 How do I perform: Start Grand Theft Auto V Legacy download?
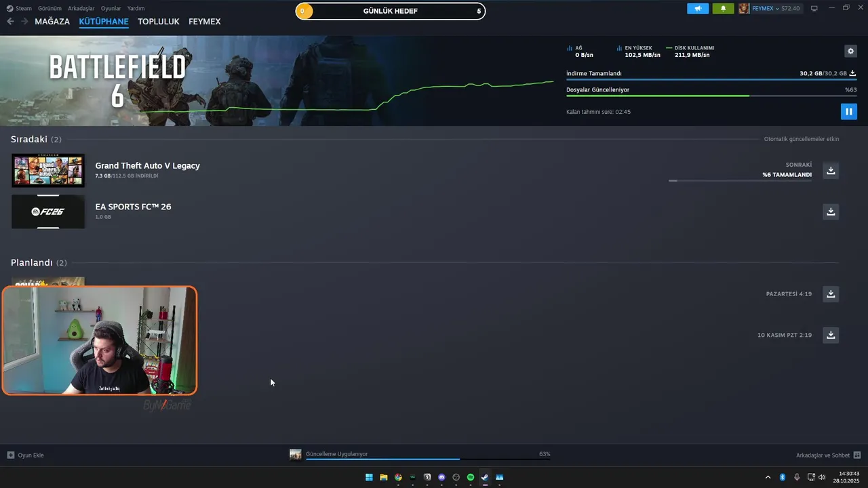831,170
